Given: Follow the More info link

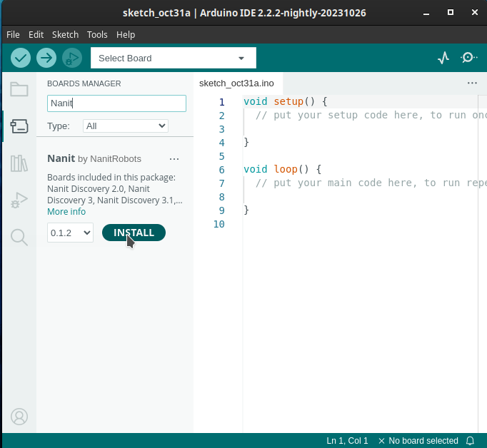Looking at the screenshot, I should pyautogui.click(x=66, y=212).
